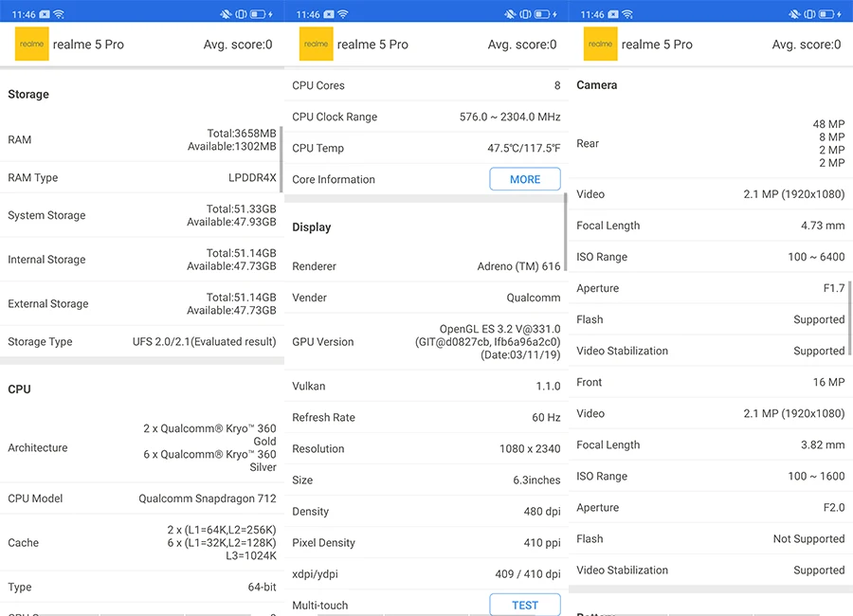Select '576.0 ~ 2304.0 MHz' clock range
Image resolution: width=853 pixels, height=616 pixels.
510,117
